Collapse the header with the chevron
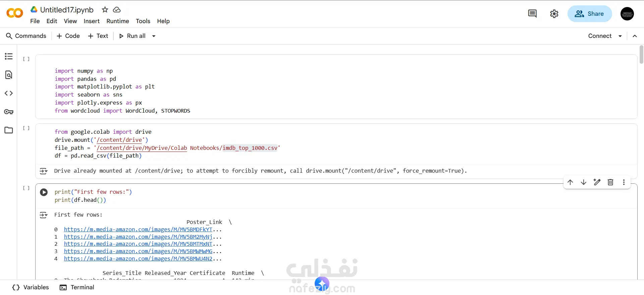This screenshot has height=295, width=644. (x=635, y=36)
